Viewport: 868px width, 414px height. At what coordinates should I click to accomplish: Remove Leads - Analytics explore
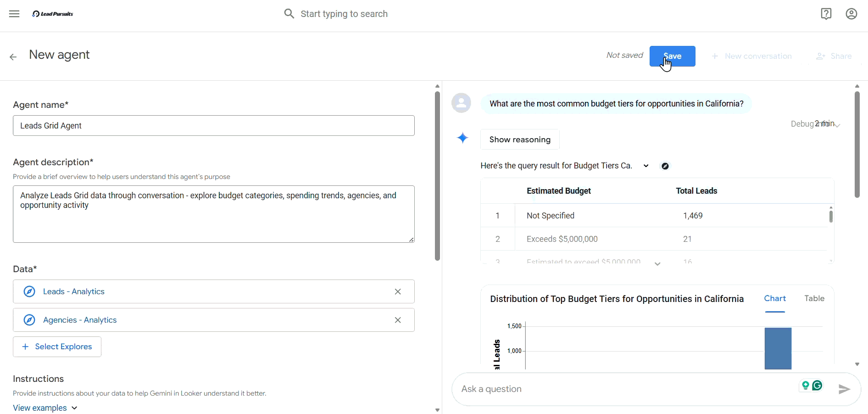click(x=398, y=292)
